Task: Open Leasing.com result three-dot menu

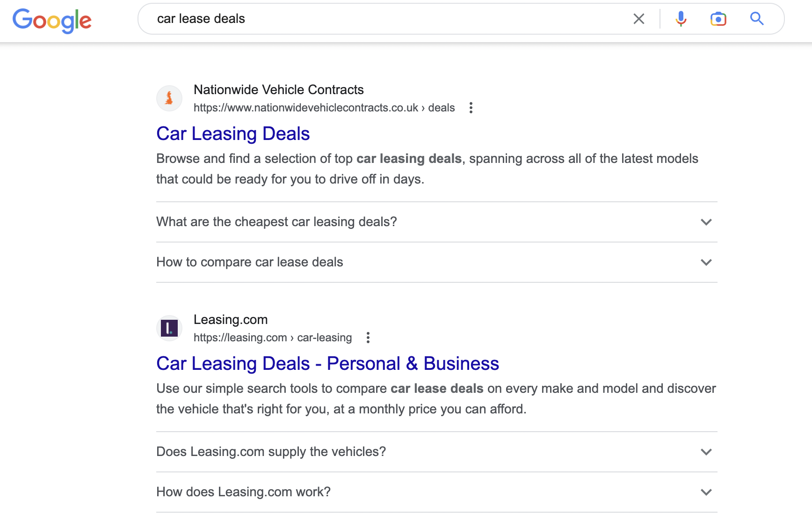Action: [368, 338]
